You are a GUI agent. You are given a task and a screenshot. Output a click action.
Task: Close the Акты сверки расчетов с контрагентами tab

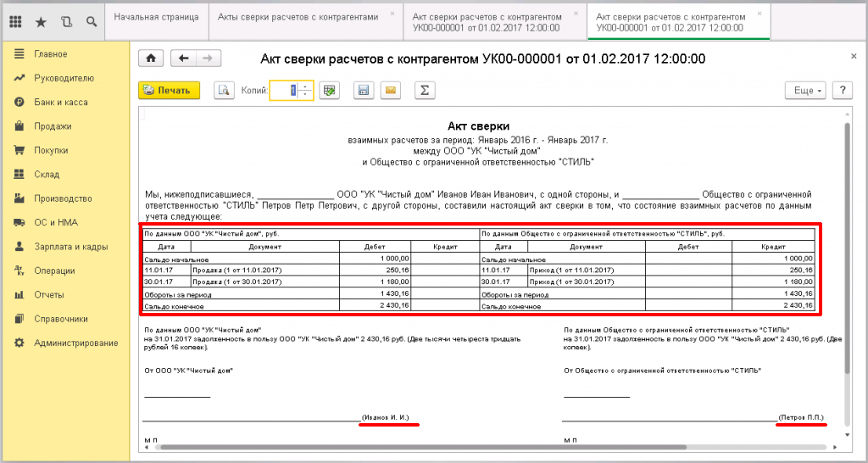point(392,13)
